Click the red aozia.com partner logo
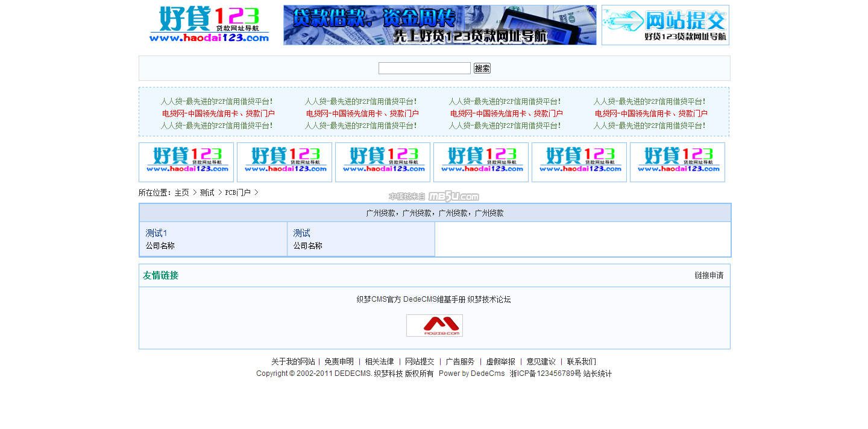 coord(434,326)
